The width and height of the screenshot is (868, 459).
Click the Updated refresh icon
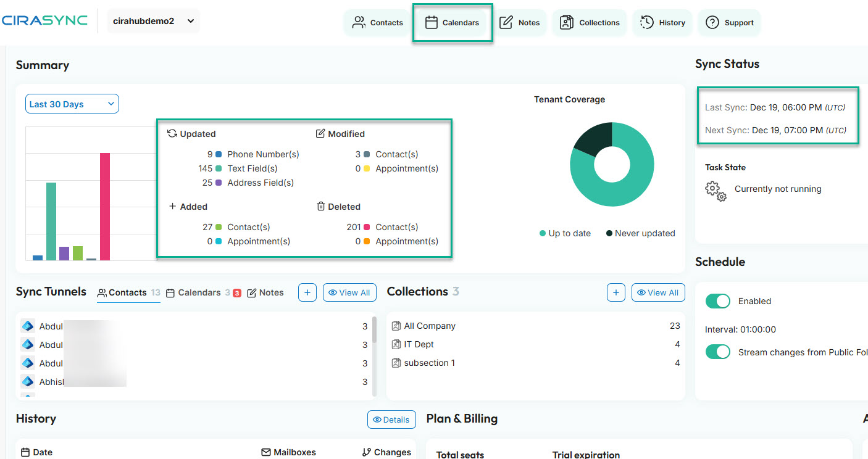(x=173, y=134)
